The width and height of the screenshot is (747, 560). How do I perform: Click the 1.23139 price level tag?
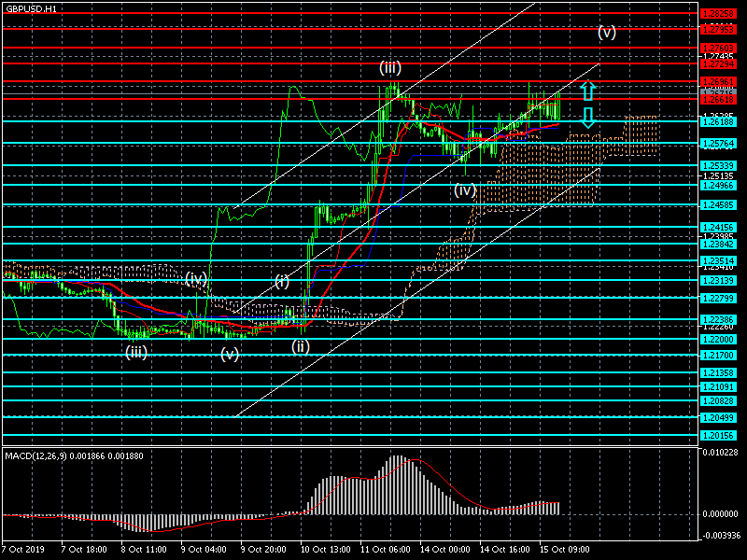coord(718,281)
